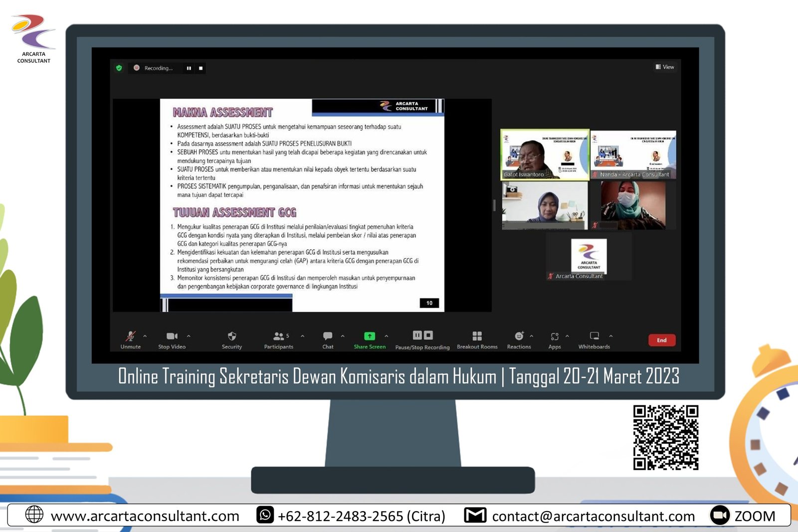Stop recording with top-left square button

click(200, 68)
